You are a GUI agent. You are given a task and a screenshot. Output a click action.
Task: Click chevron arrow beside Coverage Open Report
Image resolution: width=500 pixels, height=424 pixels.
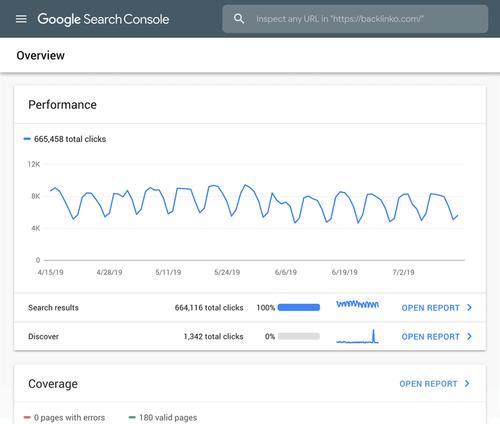tap(467, 383)
